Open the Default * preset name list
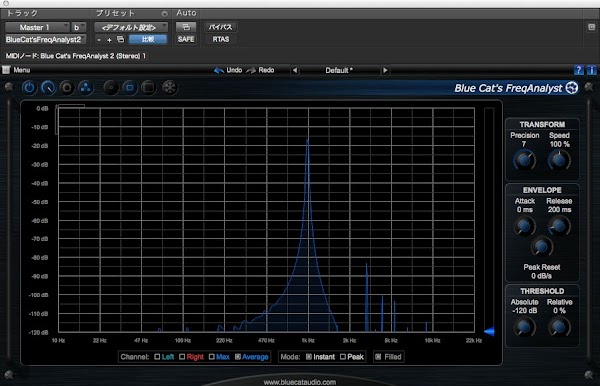The image size is (600, 386). (339, 70)
